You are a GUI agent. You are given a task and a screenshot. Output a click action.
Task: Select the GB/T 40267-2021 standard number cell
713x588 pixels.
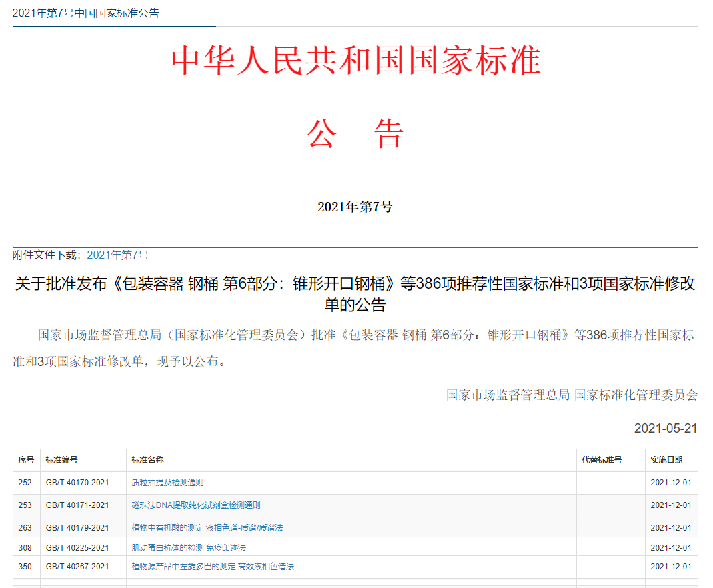click(x=77, y=567)
